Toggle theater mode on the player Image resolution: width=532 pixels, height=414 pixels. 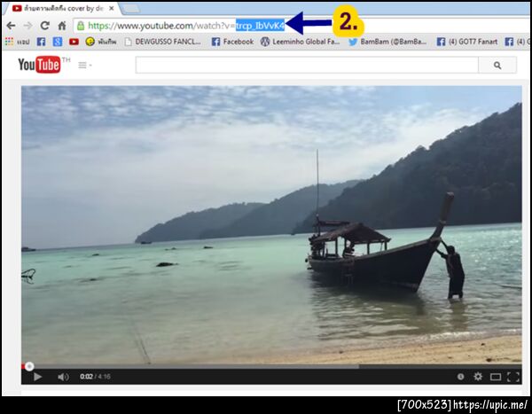coord(496,377)
